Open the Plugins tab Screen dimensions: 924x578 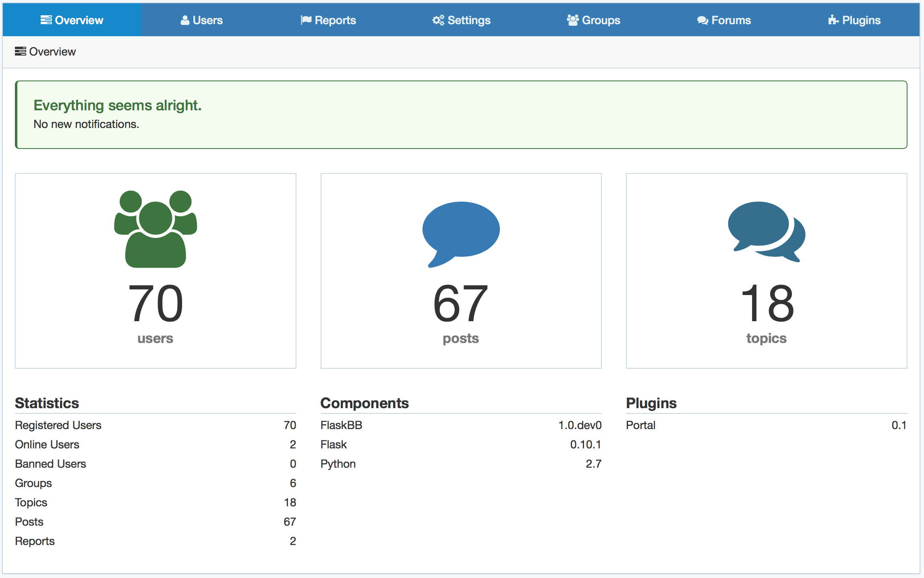(861, 20)
